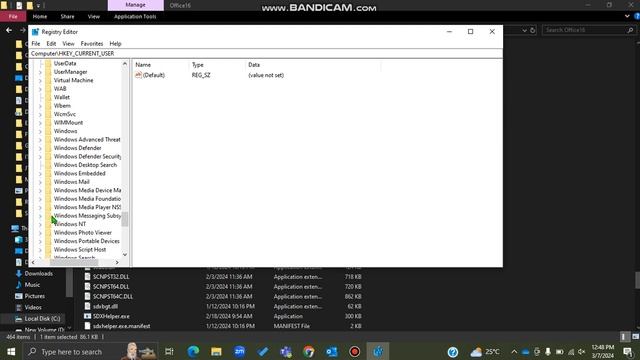Open Outlook from the taskbar
Screen dimensions: 640x360
(x=331, y=351)
